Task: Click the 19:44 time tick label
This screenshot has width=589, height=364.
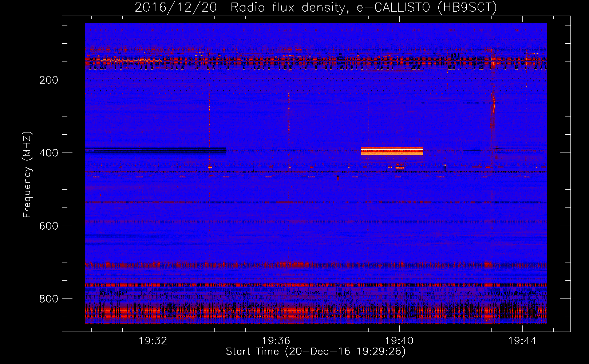Action: tap(522, 341)
